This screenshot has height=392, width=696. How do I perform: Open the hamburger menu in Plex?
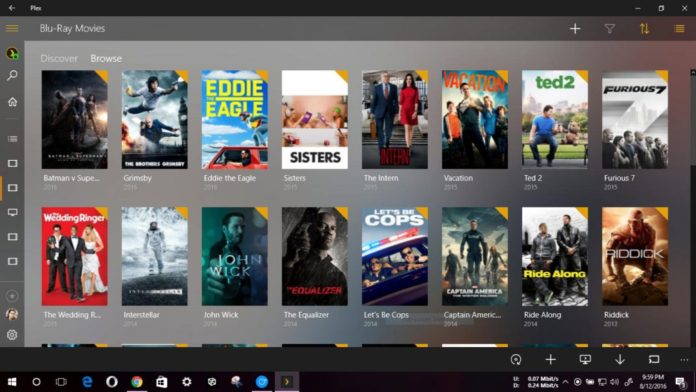[x=12, y=28]
